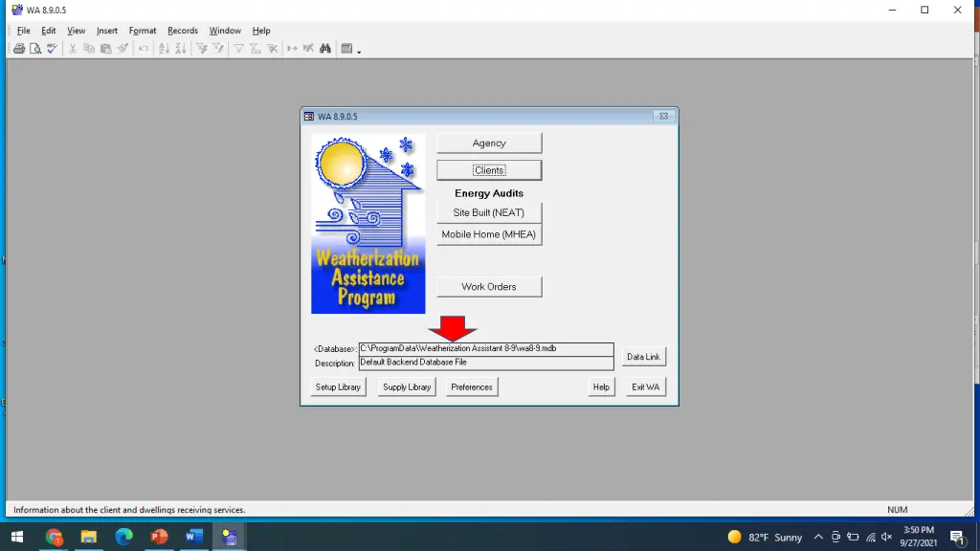The width and height of the screenshot is (980, 551).
Task: Click the Database path field
Action: click(486, 348)
